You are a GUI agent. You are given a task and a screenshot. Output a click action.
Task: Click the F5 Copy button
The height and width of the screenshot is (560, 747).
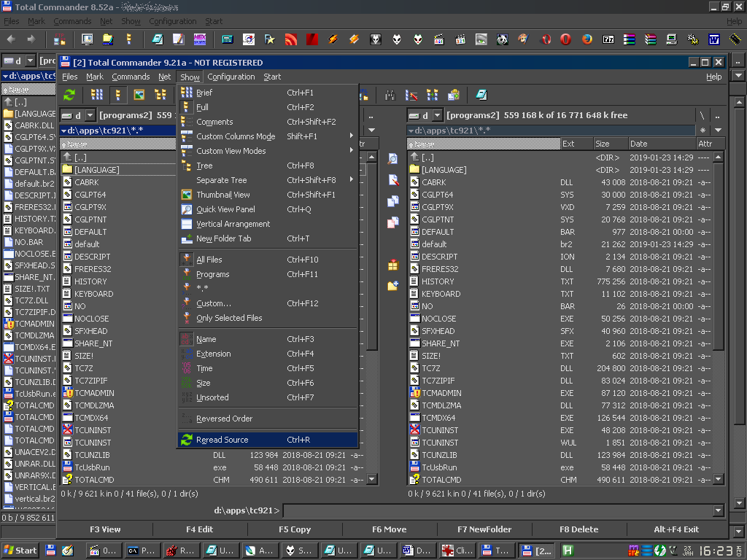[295, 529]
